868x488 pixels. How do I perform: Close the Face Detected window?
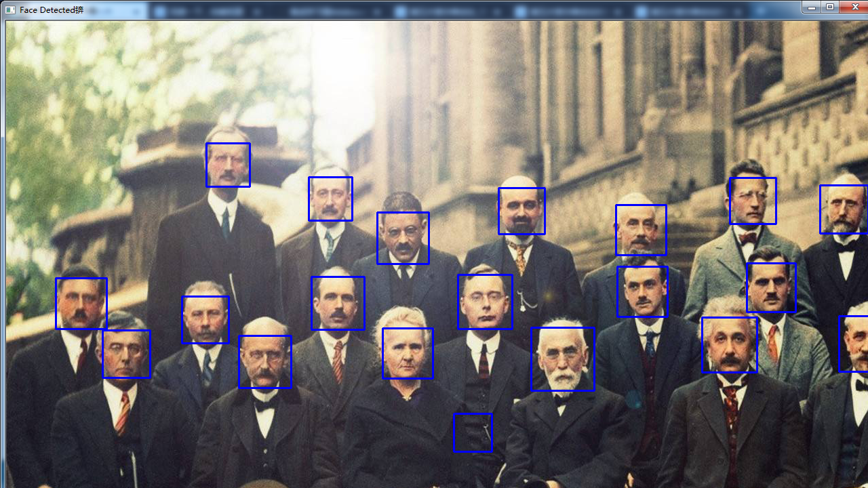click(853, 7)
